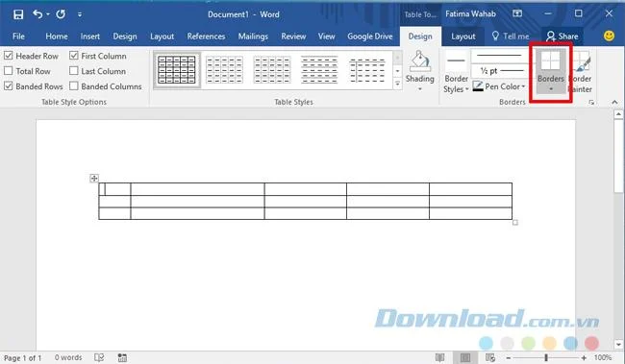Redo or repeat the last action

click(61, 14)
